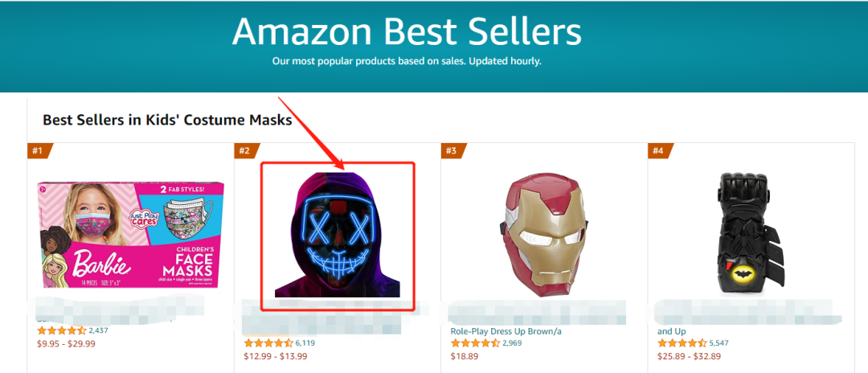Open star rating for Iron Man mask
Viewport: 868px width, 373px height.
point(474,343)
